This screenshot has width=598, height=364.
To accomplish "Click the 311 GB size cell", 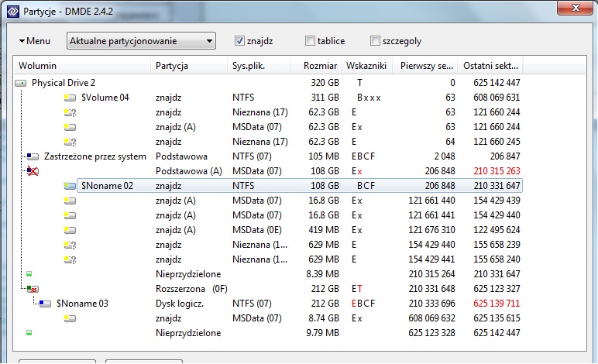I will tap(325, 98).
